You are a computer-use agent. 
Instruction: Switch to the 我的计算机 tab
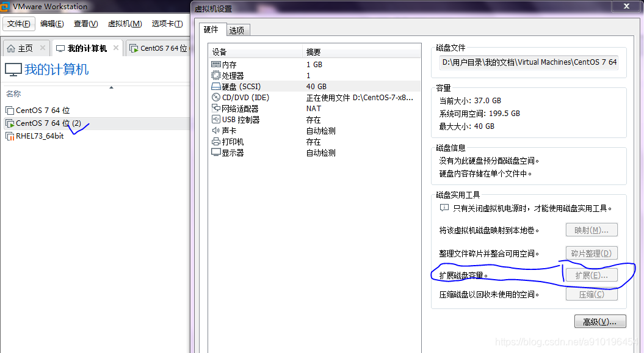coord(87,48)
